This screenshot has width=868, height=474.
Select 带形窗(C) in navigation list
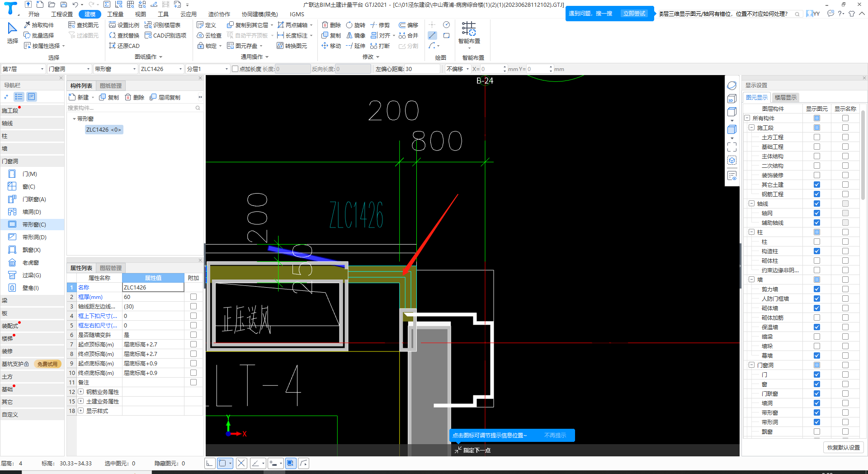click(x=32, y=224)
